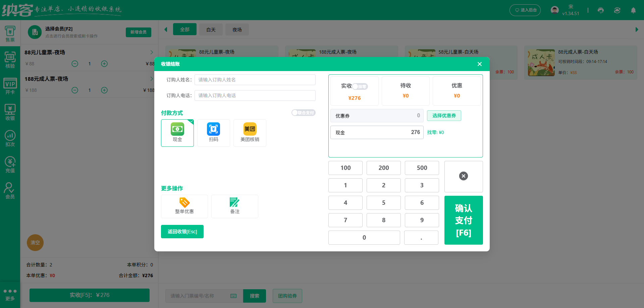Image resolution: width=644 pixels, height=308 pixels.
Task: Click 确认支付 [F6] confirm payment button
Action: pos(464,220)
